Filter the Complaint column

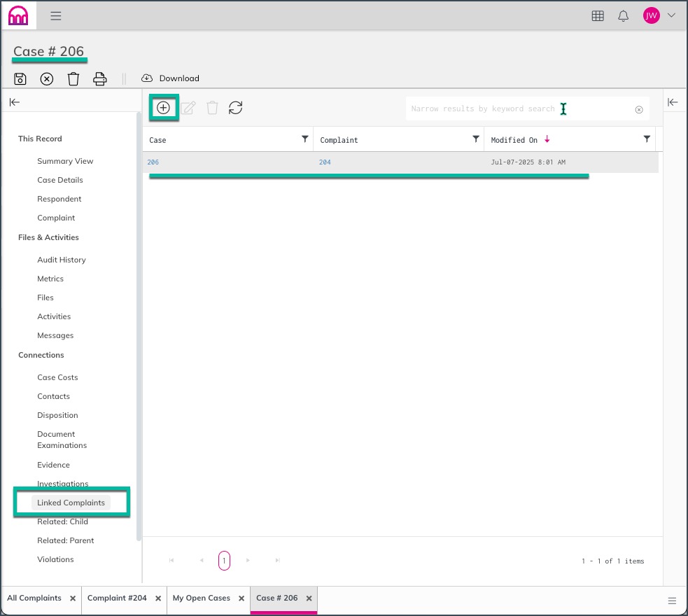[x=476, y=139]
